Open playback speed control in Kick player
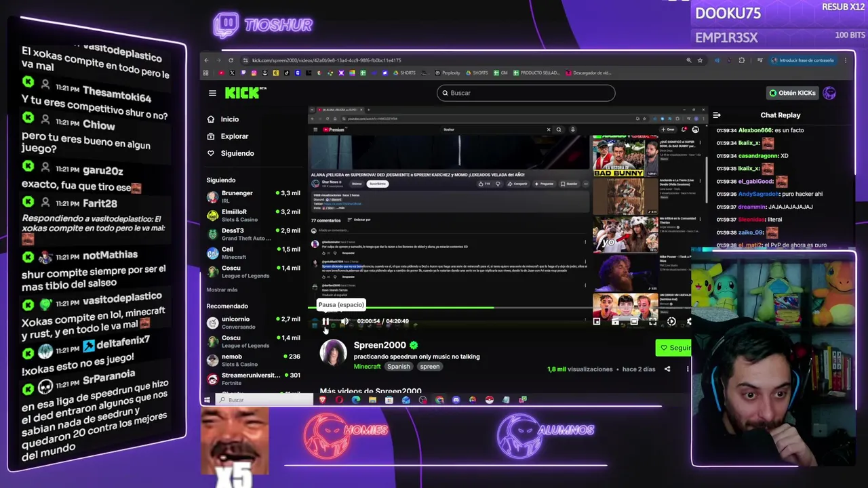This screenshot has width=868, height=488. point(671,321)
